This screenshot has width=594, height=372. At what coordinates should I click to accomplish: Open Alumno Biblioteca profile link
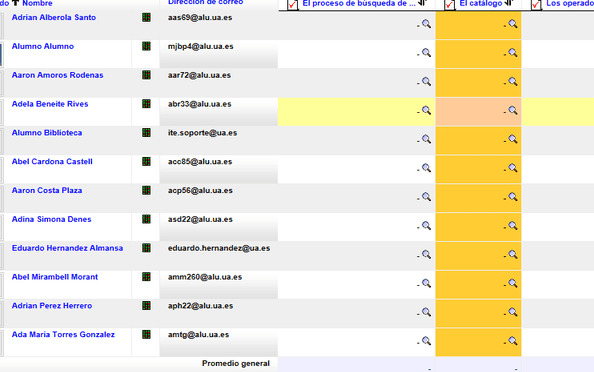coord(47,133)
